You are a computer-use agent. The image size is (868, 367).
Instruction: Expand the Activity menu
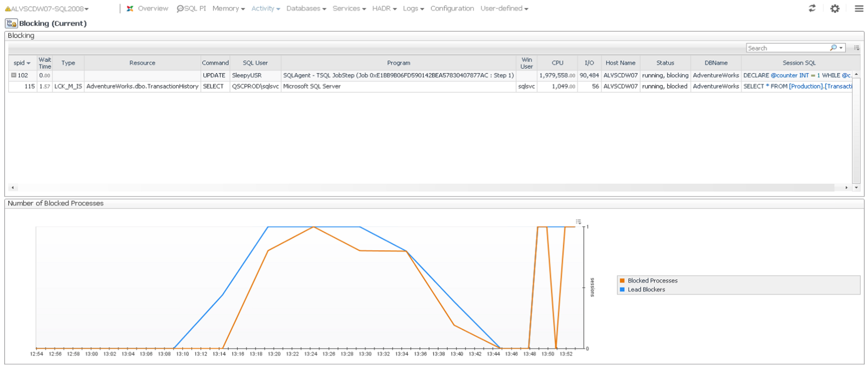pyautogui.click(x=266, y=8)
